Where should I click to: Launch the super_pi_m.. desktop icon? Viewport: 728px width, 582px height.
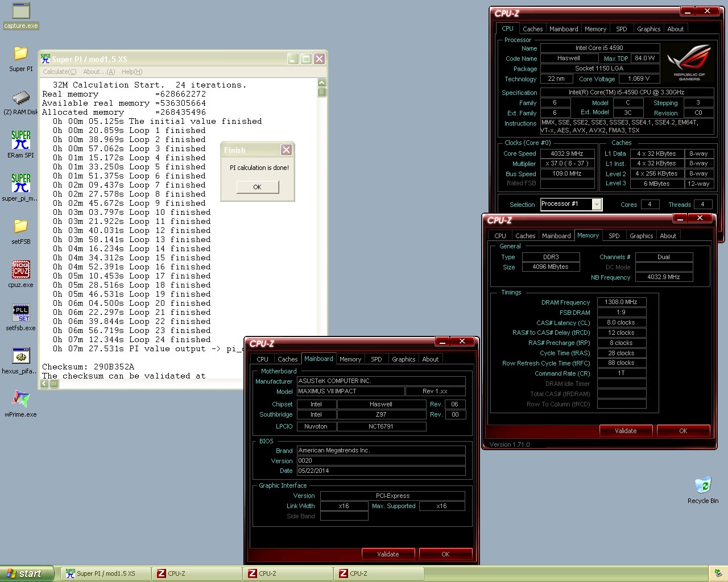pos(20,188)
